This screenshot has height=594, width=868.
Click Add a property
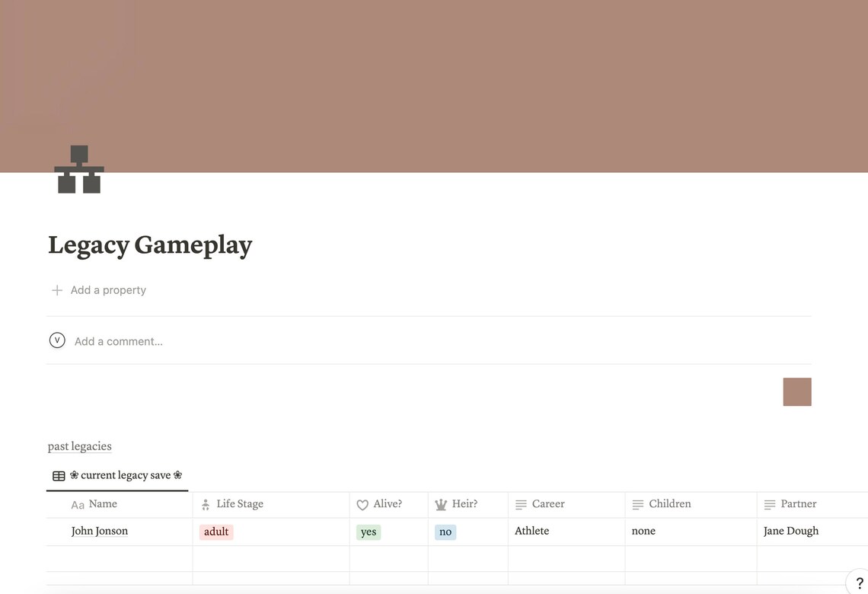pos(108,289)
